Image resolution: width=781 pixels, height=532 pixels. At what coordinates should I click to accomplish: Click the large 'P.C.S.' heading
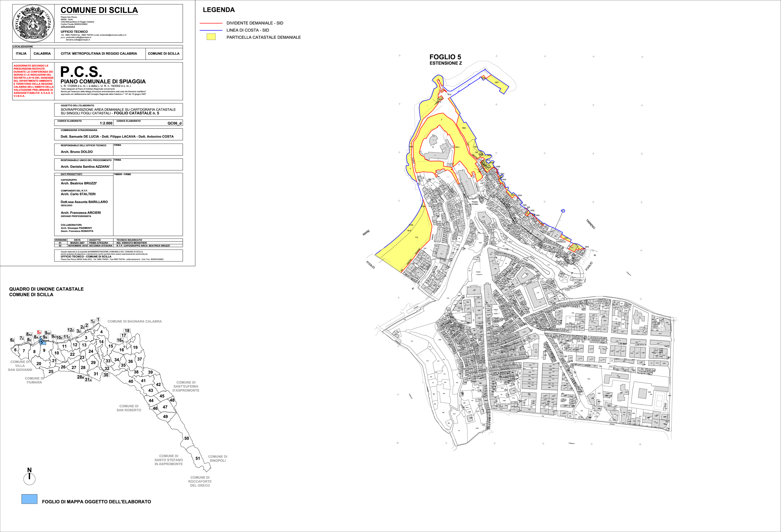(81, 72)
